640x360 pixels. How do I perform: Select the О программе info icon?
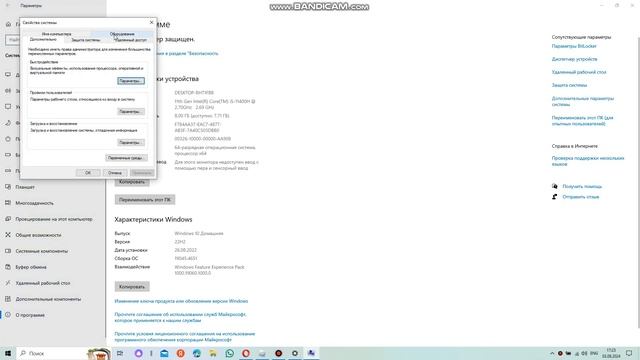coord(8,315)
